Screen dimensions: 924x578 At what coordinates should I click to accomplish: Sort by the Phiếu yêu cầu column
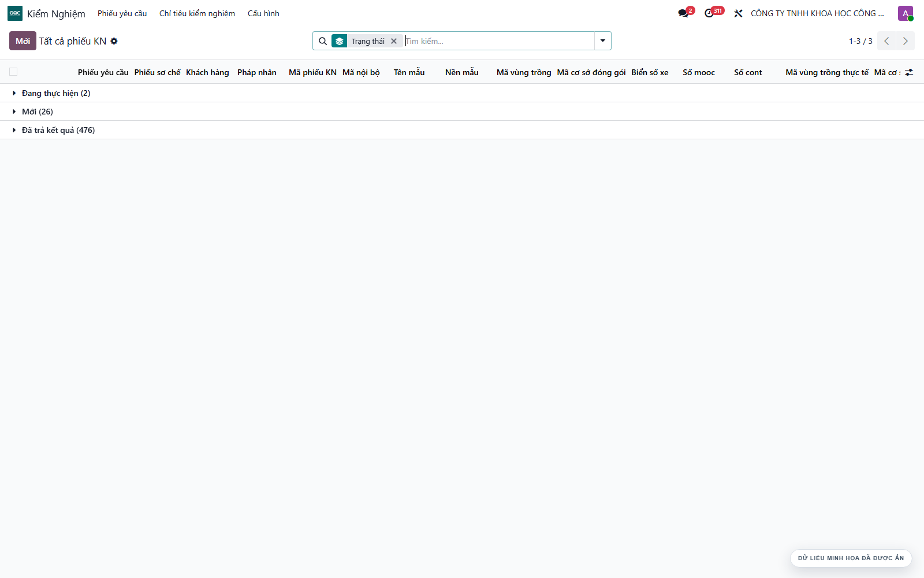[103, 72]
